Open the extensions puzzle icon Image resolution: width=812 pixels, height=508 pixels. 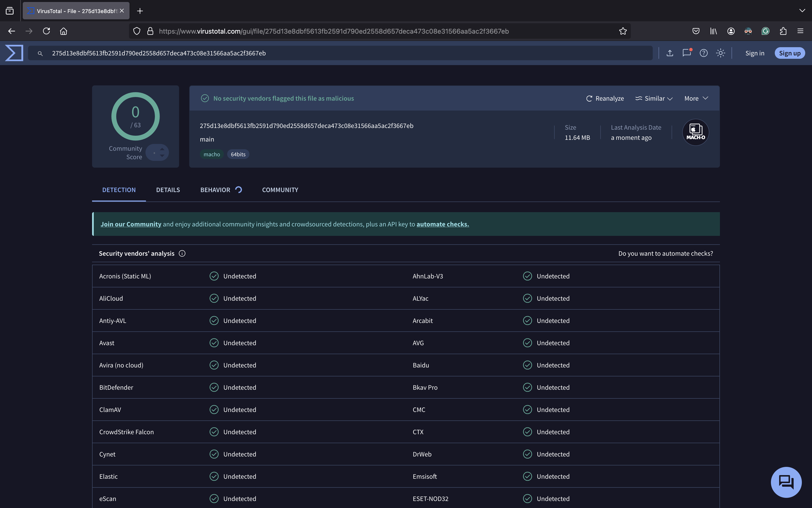coord(783,31)
